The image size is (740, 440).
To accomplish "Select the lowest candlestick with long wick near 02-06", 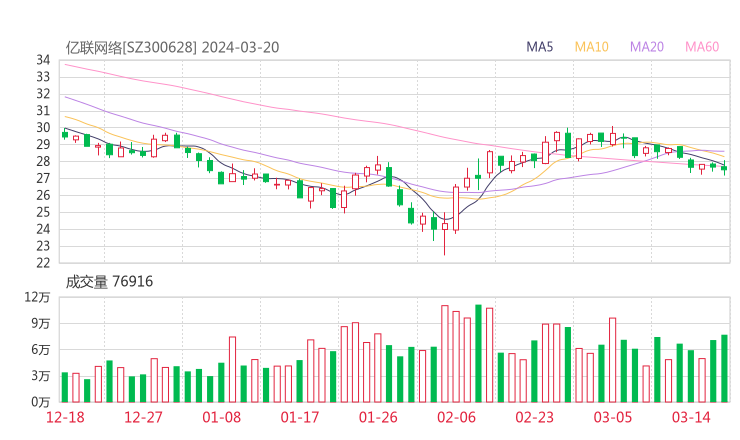I will point(445,234).
